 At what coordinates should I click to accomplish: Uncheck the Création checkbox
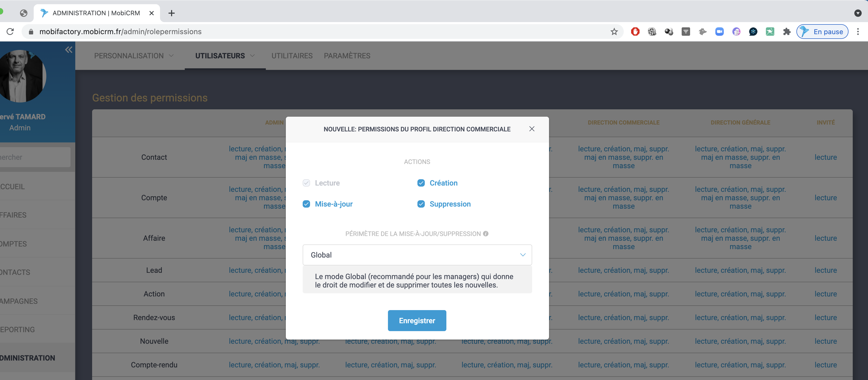[x=421, y=183]
